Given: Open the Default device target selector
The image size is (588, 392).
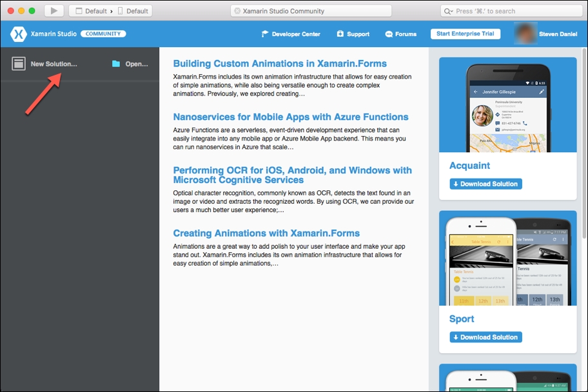Looking at the screenshot, I should 133,11.
